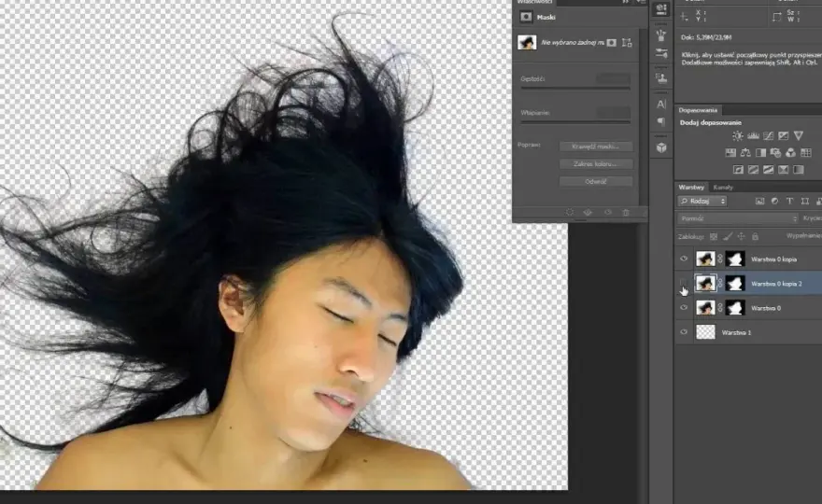The height and width of the screenshot is (504, 822).
Task: Open the Pomnóż blend mode dropdown
Action: point(738,218)
